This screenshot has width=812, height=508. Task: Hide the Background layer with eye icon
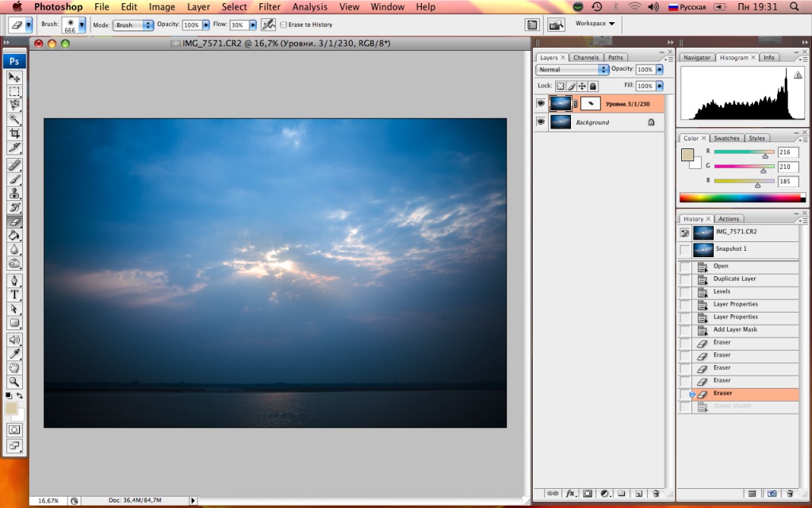click(x=541, y=122)
